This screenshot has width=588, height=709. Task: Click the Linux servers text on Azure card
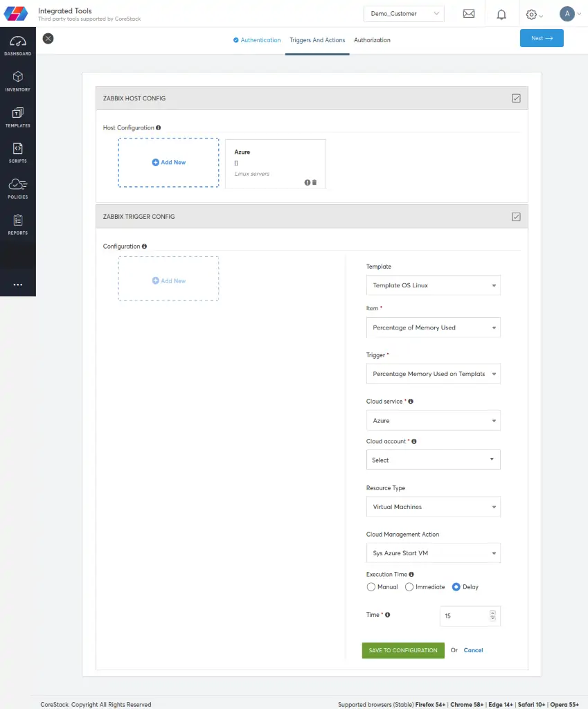(x=252, y=174)
